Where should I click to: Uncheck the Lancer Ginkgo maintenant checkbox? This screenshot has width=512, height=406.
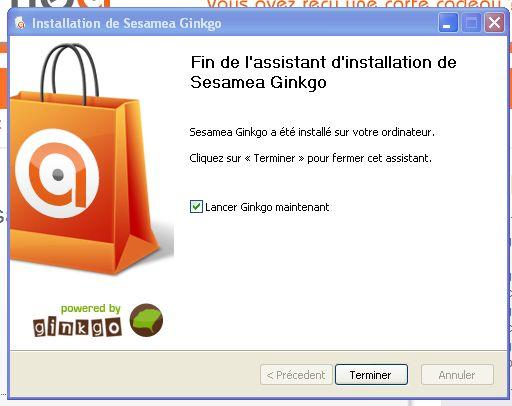coord(196,207)
